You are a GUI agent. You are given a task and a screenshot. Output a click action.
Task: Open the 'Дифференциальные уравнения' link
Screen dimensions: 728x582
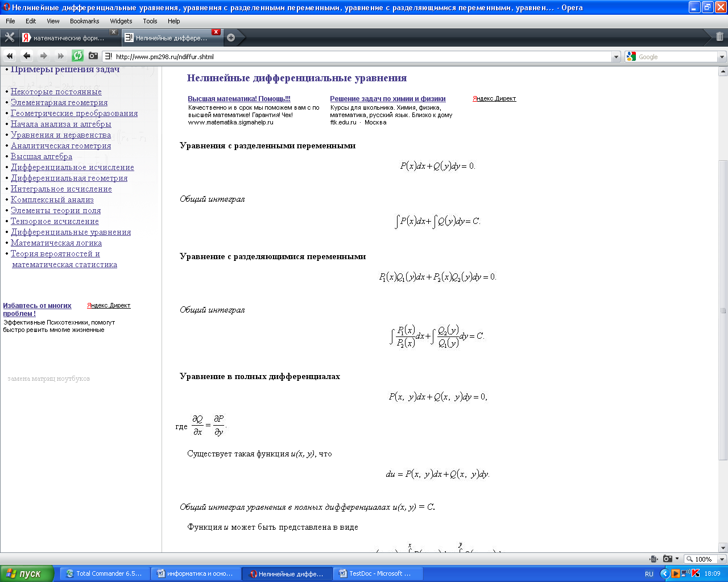coord(71,232)
